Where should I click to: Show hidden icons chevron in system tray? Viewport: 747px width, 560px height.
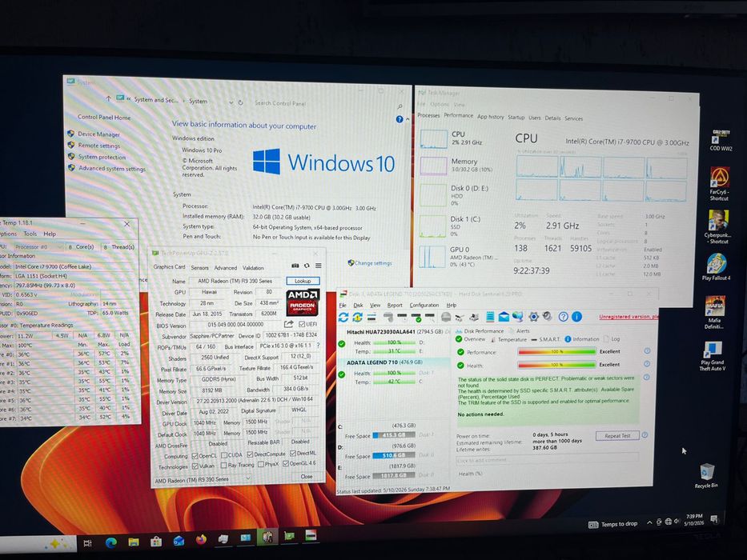click(649, 522)
